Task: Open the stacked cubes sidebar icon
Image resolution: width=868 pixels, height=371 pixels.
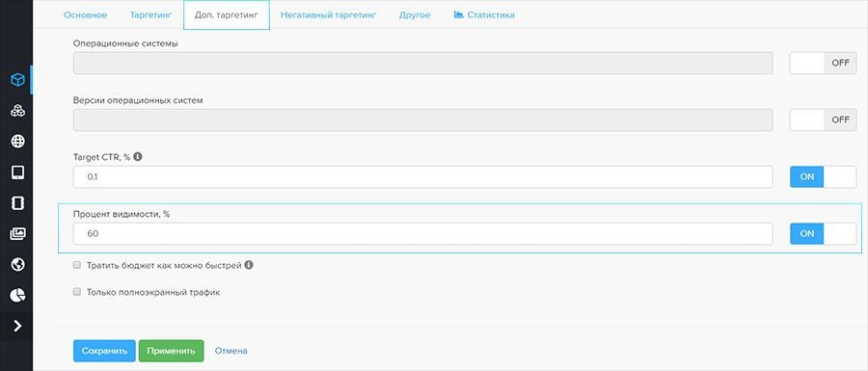Action: (17, 111)
